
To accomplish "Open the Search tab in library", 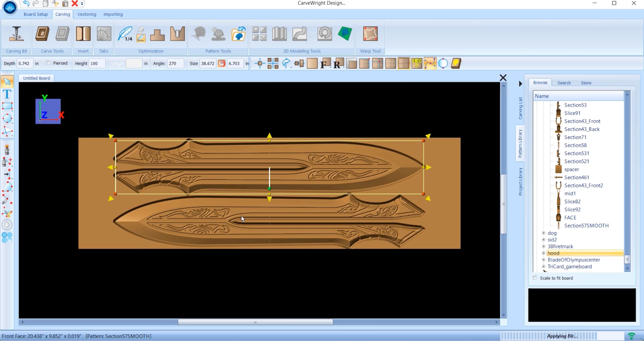I will point(564,83).
